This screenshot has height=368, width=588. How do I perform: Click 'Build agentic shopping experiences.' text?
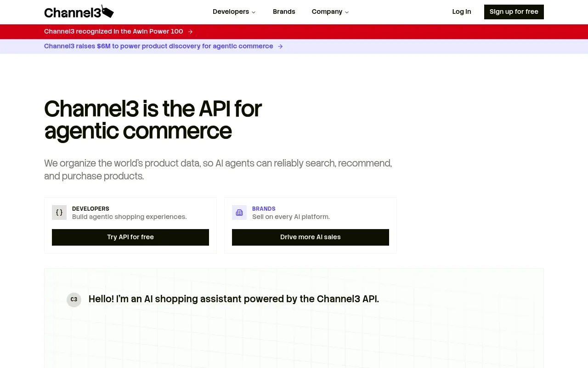(x=129, y=217)
